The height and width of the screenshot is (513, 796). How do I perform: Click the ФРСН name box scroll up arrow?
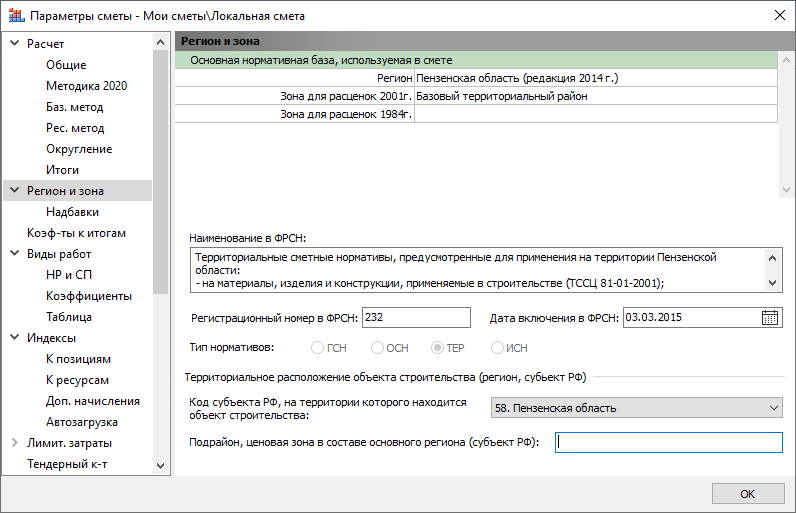tap(773, 258)
